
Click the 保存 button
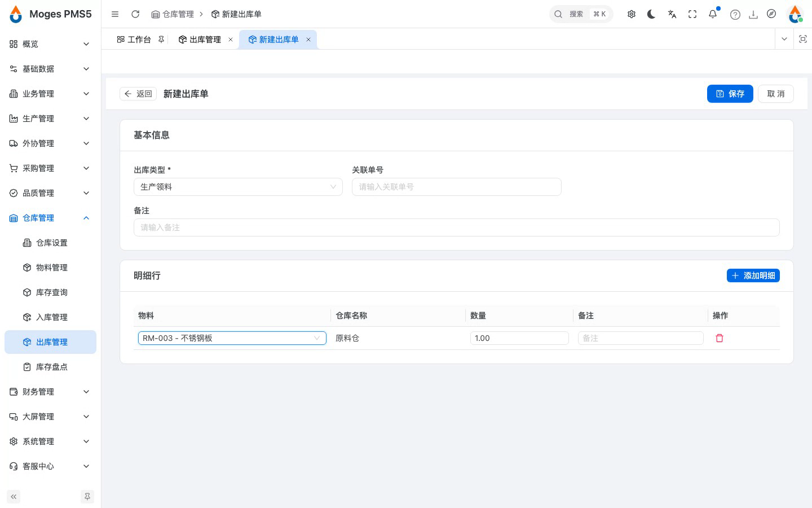730,94
